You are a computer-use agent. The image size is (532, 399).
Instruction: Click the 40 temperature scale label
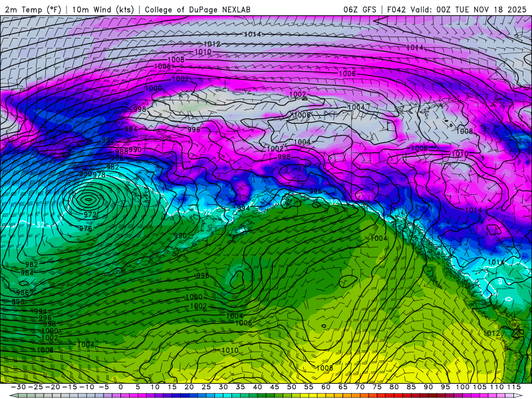(257, 387)
